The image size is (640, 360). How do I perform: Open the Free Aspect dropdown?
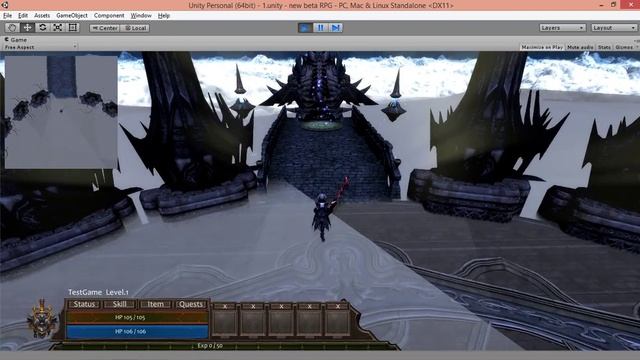[40, 47]
